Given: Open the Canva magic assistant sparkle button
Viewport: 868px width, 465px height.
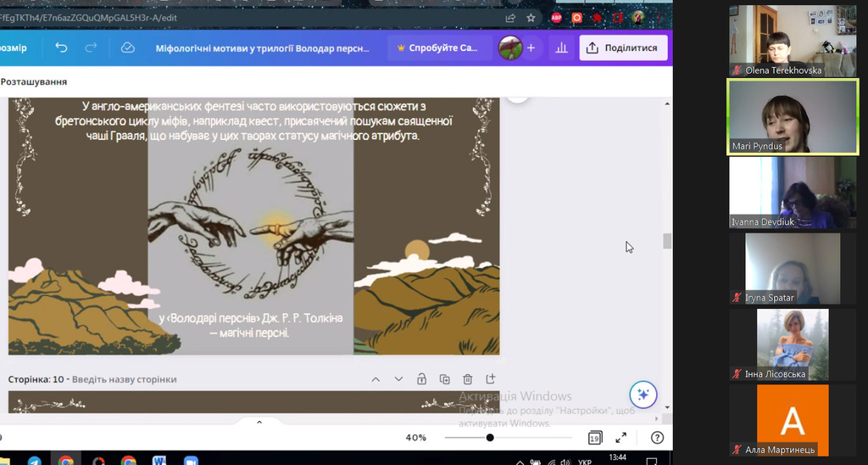Looking at the screenshot, I should [x=643, y=395].
